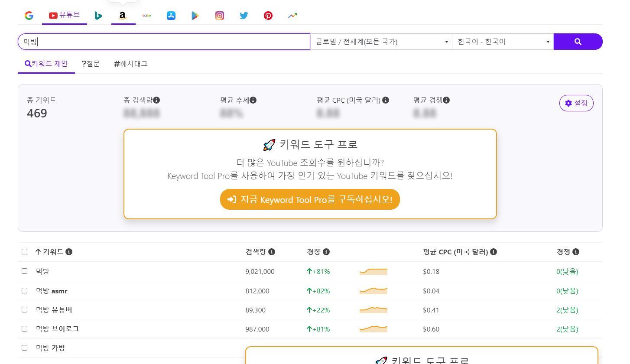Viewport: 630px width, 364px height.
Task: Check the box for 먹방 asmr
Action: point(25,291)
